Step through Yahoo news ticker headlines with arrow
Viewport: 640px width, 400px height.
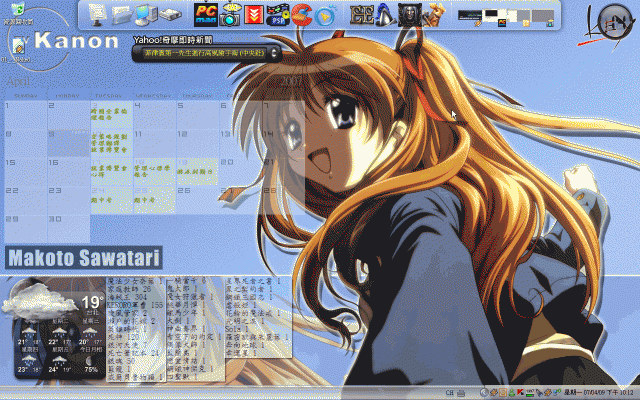pos(274,53)
